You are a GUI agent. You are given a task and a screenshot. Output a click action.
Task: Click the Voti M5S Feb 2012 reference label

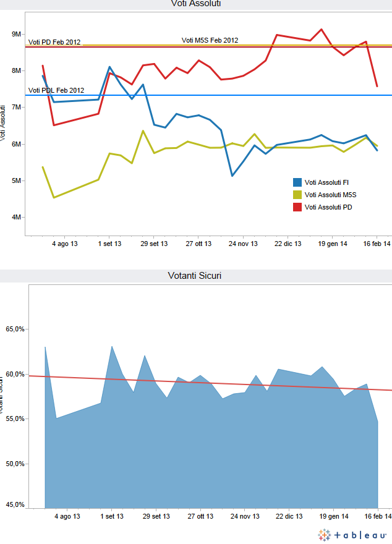[x=210, y=40]
